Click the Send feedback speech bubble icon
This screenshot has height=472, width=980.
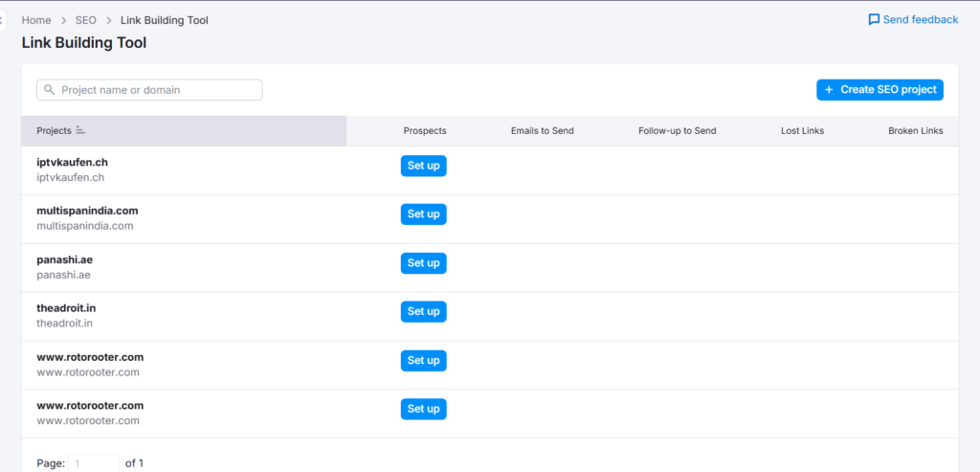pyautogui.click(x=874, y=20)
